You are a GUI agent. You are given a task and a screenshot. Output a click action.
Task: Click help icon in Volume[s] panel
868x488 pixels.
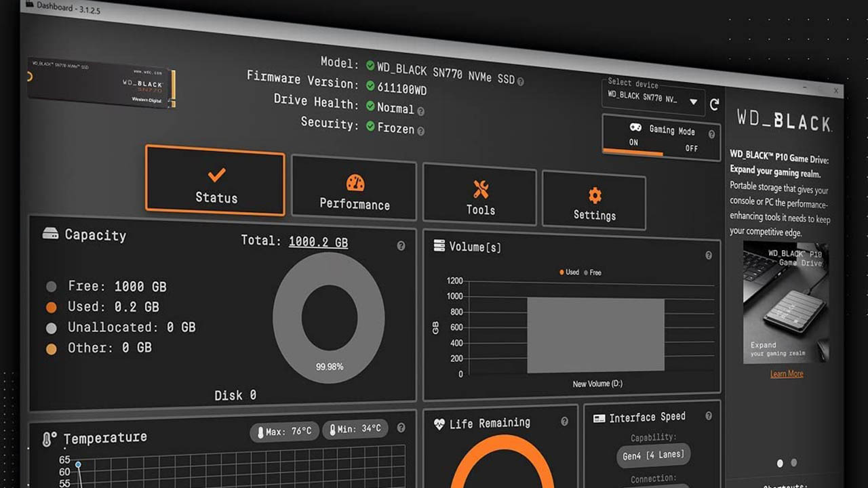point(709,256)
